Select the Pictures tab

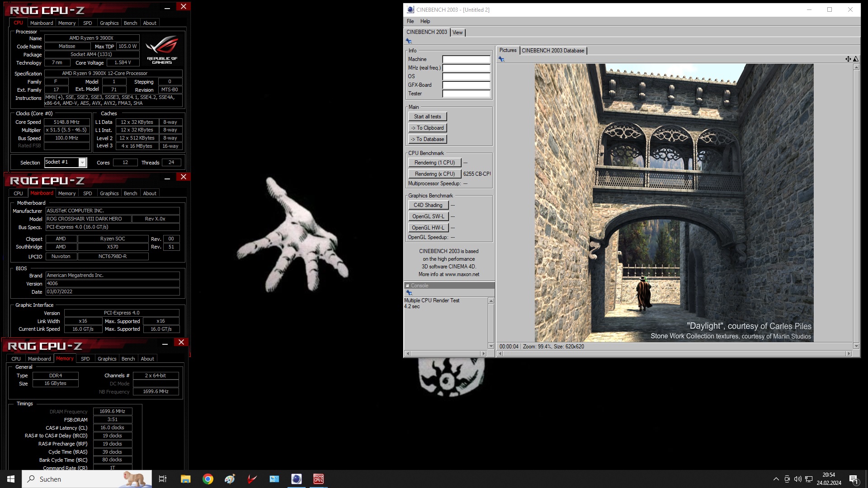tap(508, 50)
